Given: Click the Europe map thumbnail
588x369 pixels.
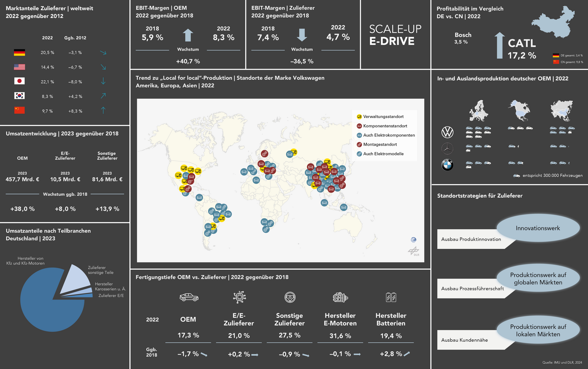Looking at the screenshot, I should point(478,111).
